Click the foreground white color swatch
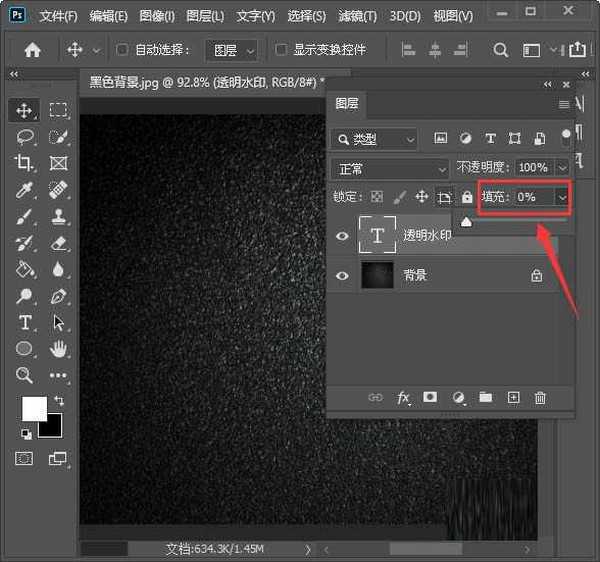600x562 pixels. (x=32, y=407)
